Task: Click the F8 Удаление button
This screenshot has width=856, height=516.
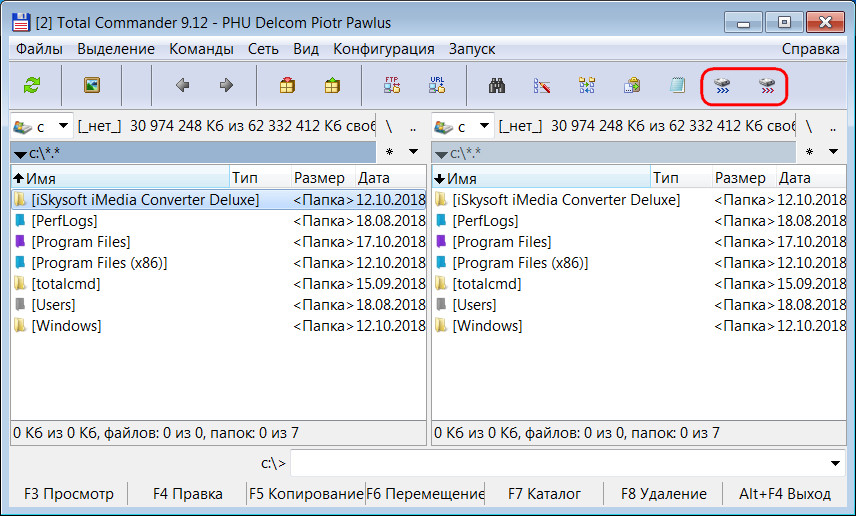Action: click(x=663, y=494)
